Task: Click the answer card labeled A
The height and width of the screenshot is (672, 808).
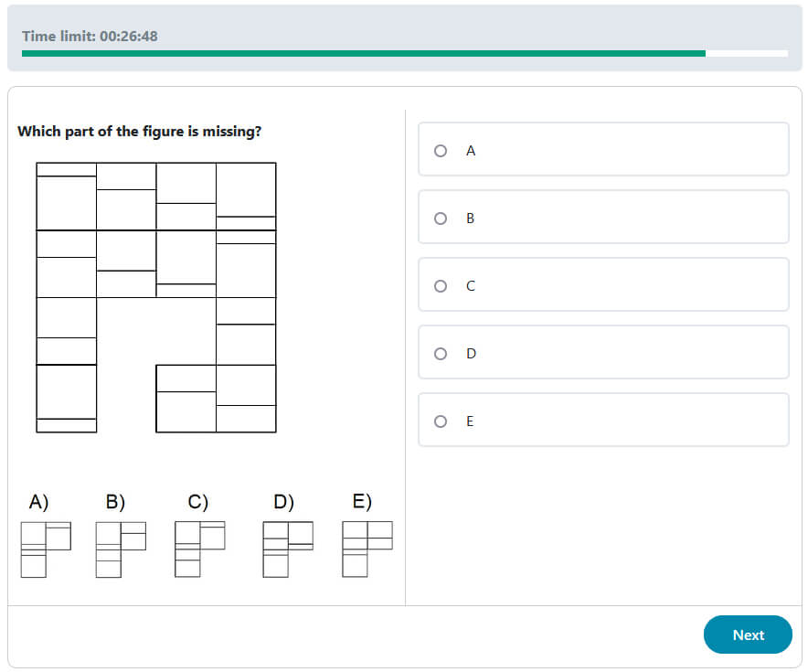Action: (603, 149)
